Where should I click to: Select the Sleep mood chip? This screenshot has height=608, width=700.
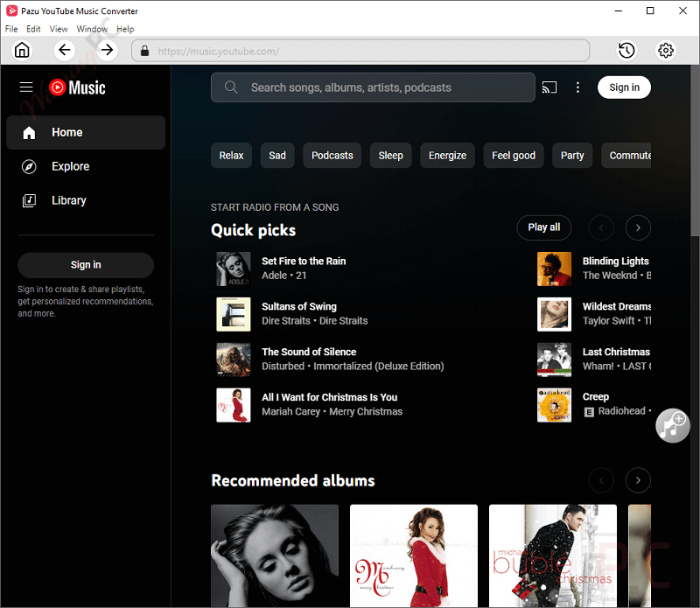coord(390,156)
